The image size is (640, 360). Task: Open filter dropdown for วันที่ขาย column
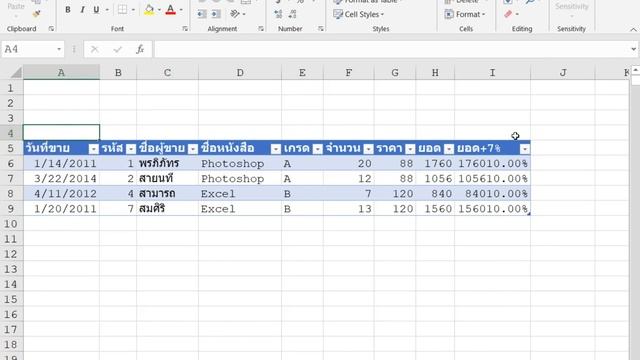pyautogui.click(x=93, y=149)
